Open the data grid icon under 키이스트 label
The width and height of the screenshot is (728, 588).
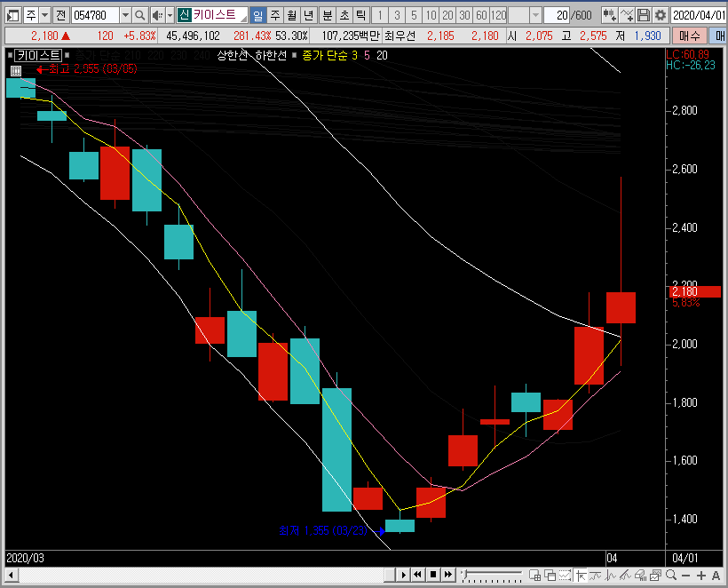tap(16, 70)
